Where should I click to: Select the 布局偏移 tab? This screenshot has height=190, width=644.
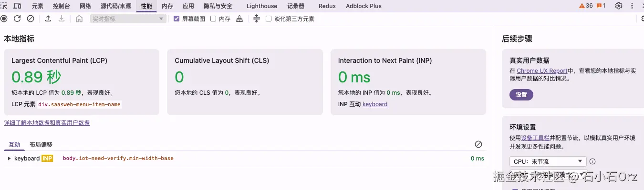41,144
